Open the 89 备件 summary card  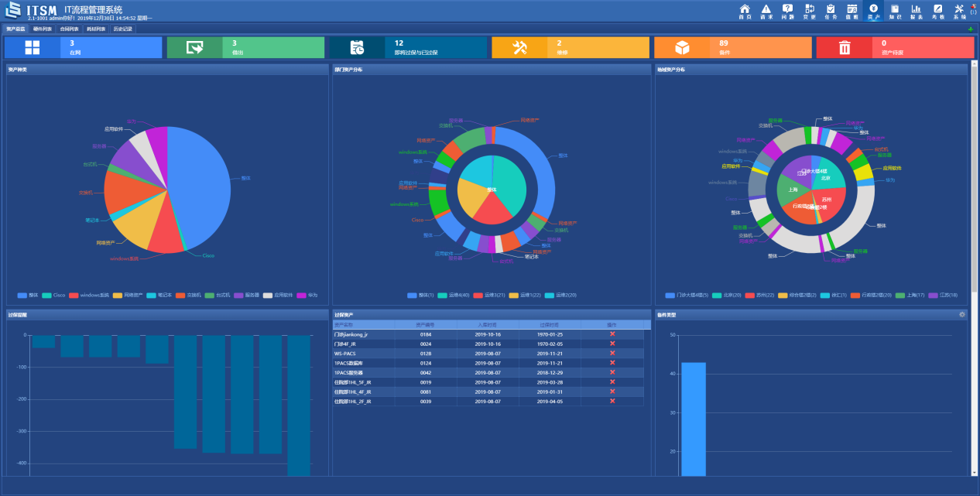(x=733, y=47)
